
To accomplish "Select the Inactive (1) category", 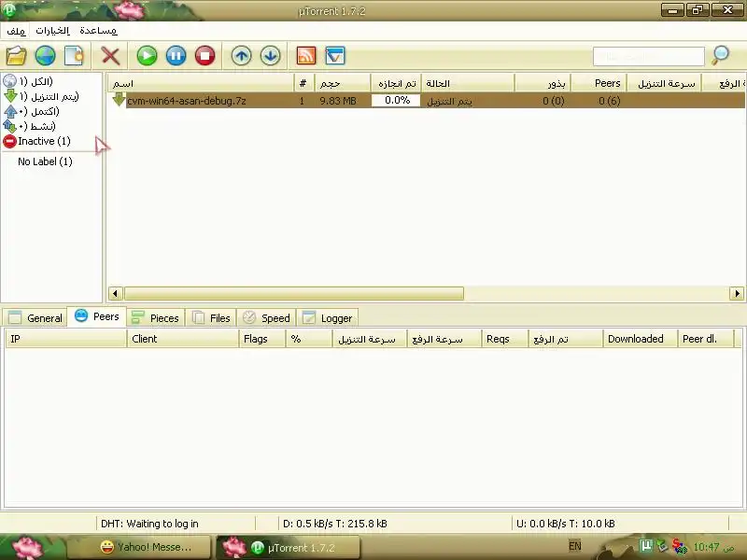I will pos(36,141).
